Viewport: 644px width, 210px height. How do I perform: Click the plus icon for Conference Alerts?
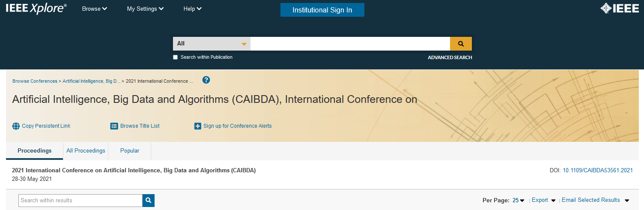[198, 126]
